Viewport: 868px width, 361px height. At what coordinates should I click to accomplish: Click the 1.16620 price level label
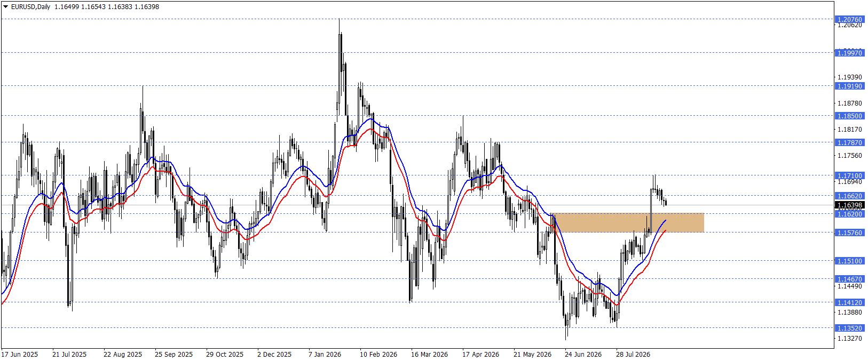point(849,196)
